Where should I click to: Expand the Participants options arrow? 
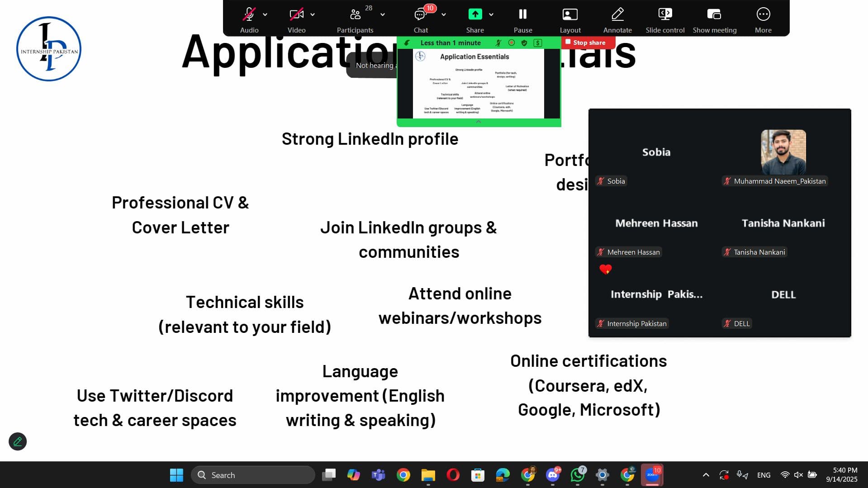click(383, 14)
